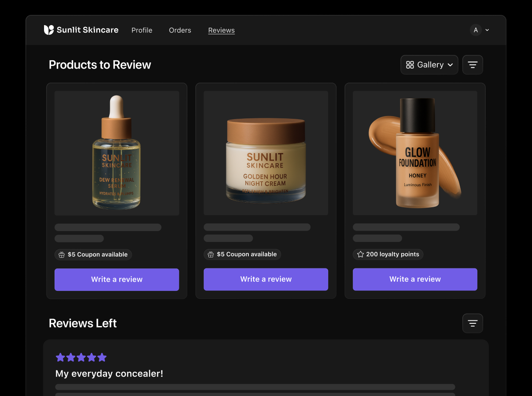Click the $5 Coupon badge under night cream

point(242,254)
